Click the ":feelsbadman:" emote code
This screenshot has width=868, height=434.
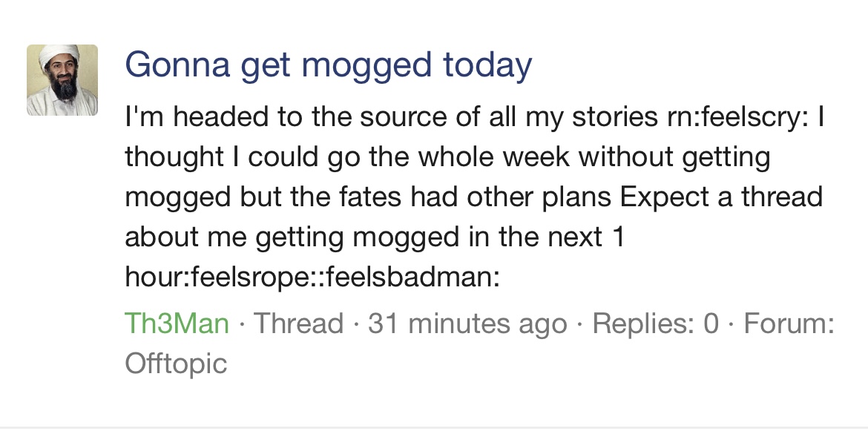pos(412,278)
